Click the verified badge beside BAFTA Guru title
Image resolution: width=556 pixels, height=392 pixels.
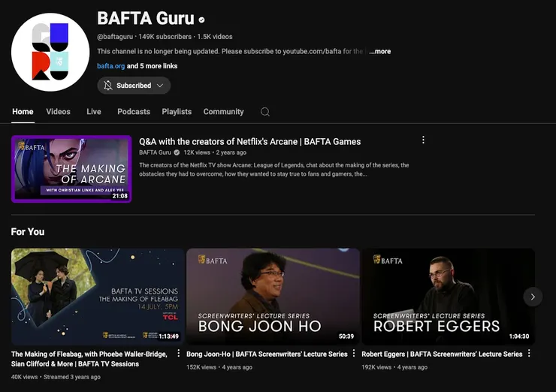click(x=201, y=20)
